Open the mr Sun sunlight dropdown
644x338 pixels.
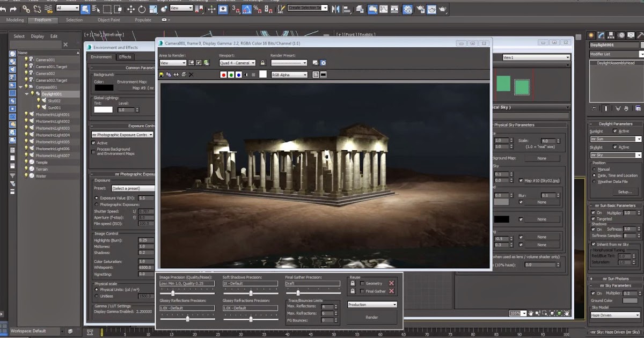615,139
